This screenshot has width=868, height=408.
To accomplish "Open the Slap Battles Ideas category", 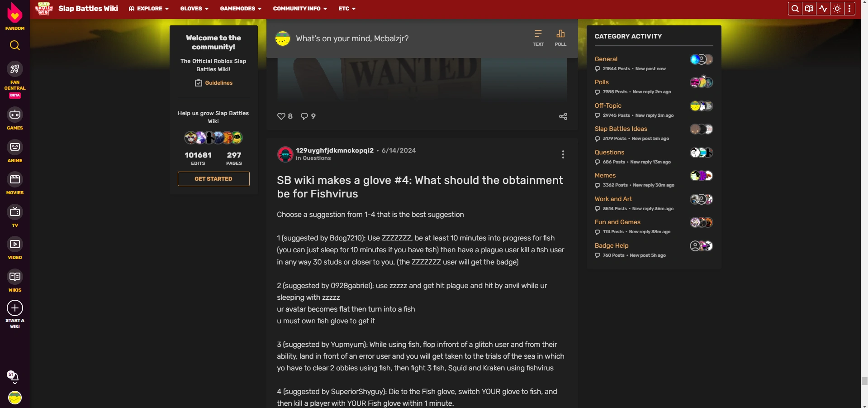I will [621, 129].
